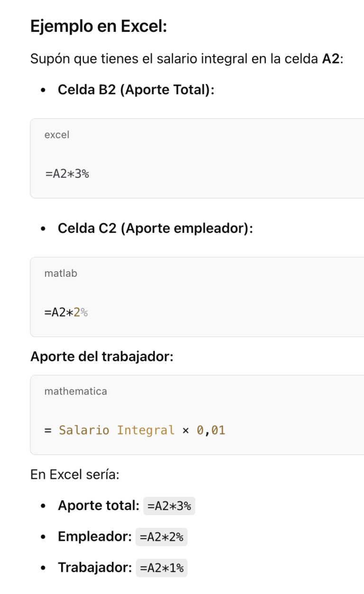Select the "Celda C2 (Aporte empleador):" bullet text
364x594 pixels.
pyautogui.click(x=155, y=228)
